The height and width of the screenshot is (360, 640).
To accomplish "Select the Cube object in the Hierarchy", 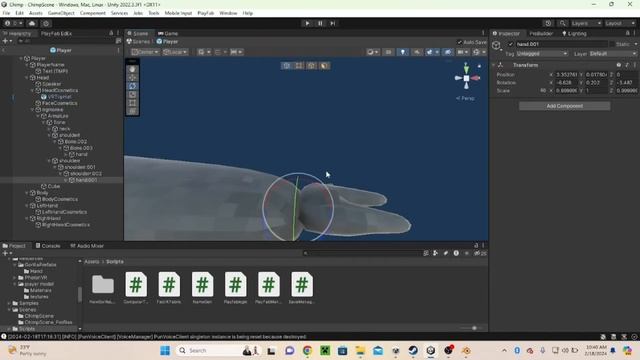I will pyautogui.click(x=53, y=186).
